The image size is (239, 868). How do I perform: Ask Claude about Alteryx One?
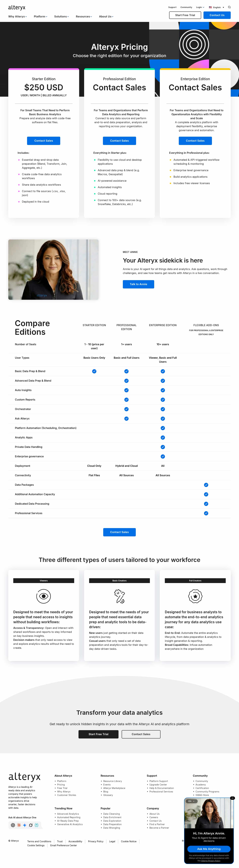19,825
